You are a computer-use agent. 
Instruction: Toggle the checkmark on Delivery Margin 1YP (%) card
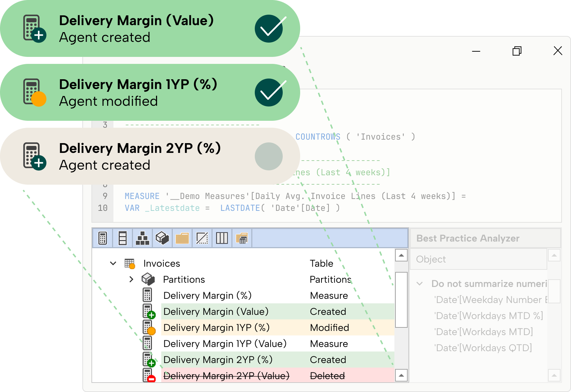(269, 93)
